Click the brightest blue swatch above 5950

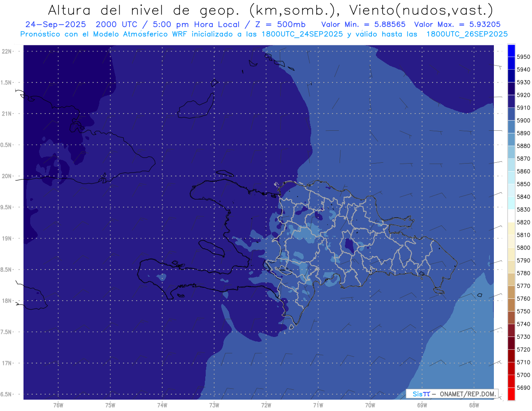(511, 51)
